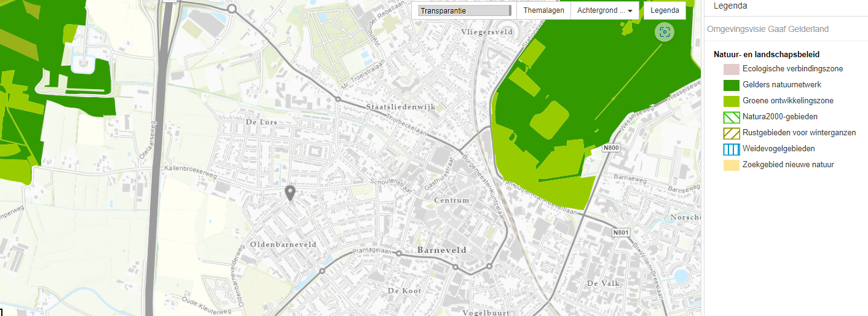Click the Natuur- en landschapsbeleid heading
Image resolution: width=868 pixels, height=316 pixels.
(x=767, y=55)
